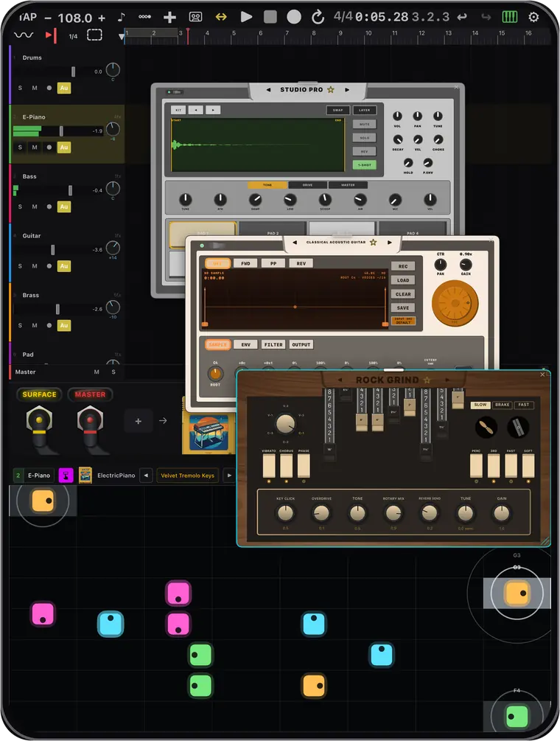Viewport: 560px width, 741px height.
Task: Stop playback with the square Stop button
Action: [x=270, y=17]
